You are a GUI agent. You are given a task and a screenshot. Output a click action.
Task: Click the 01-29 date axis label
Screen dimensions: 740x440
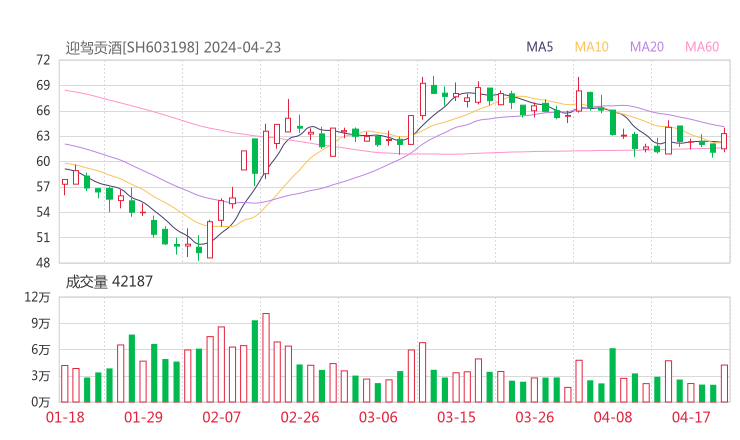click(x=143, y=417)
